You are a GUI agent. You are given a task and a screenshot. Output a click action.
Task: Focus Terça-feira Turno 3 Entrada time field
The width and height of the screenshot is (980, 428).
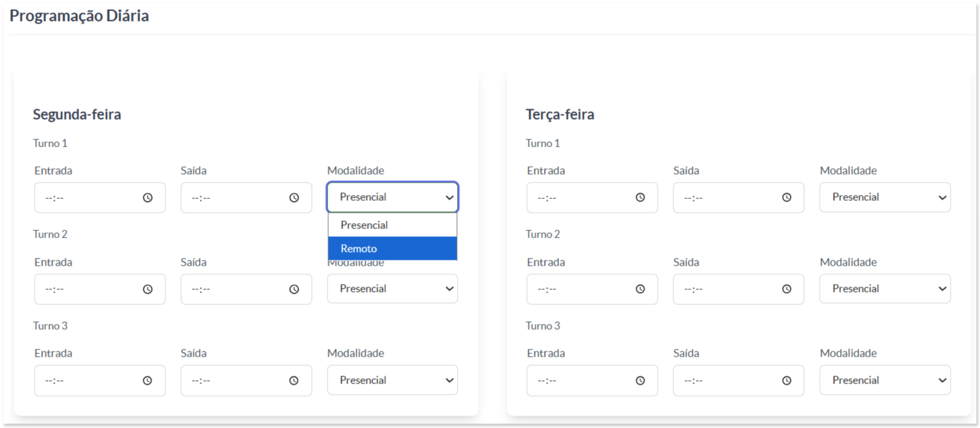[x=592, y=380]
